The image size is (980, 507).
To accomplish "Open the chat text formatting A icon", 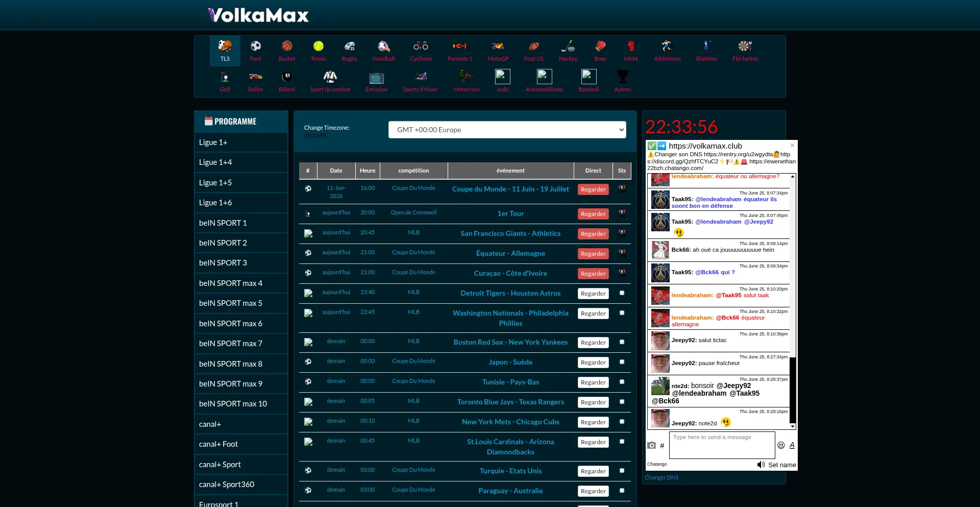I will [x=792, y=445].
